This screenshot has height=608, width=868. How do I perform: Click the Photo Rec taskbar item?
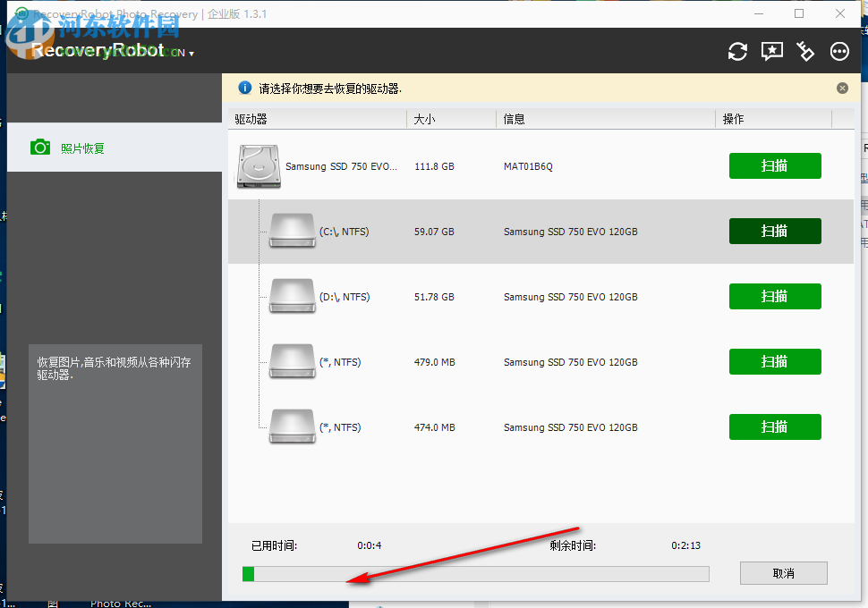point(121,603)
